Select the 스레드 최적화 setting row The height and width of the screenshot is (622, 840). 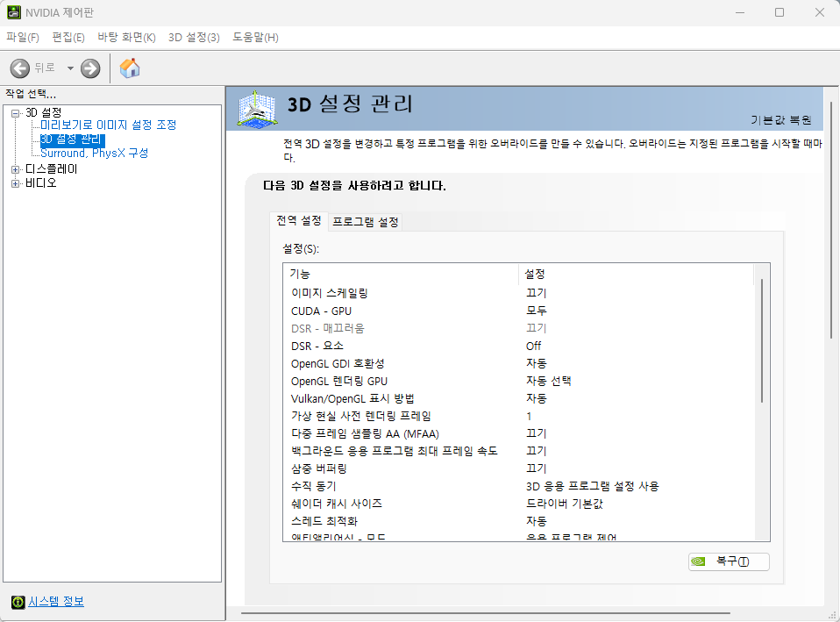[x=518, y=521]
